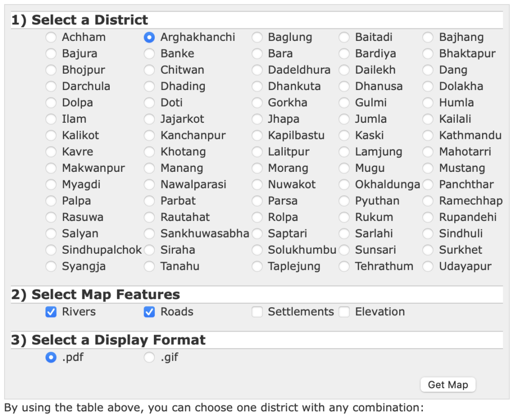Choose Sankhuwasabha district
The height and width of the screenshot is (420, 518).
pos(149,234)
